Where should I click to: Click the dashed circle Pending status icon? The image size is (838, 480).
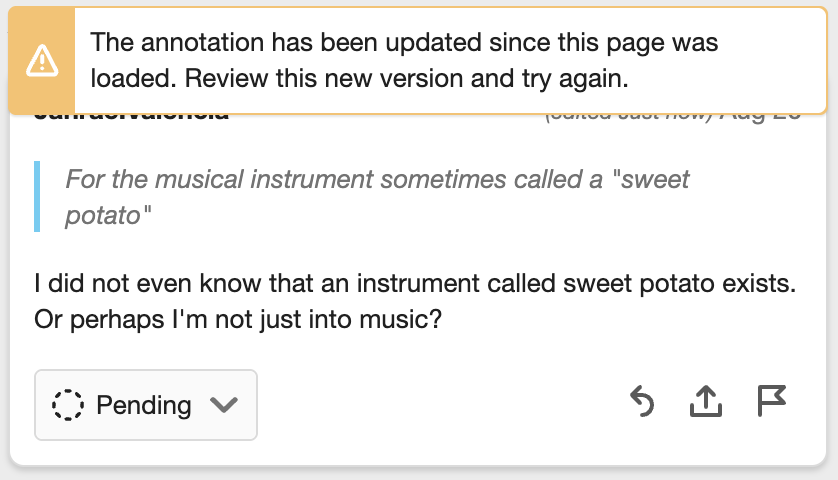69,405
